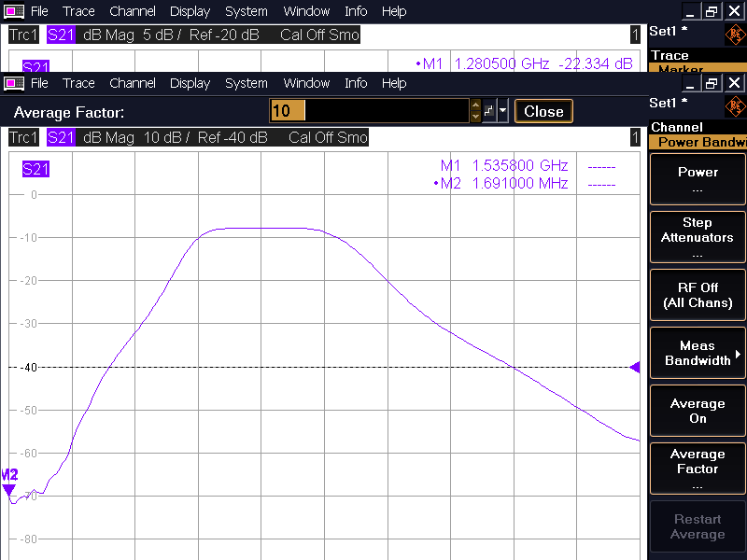Open the dropdown arrow next to step icon
This screenshot has width=747, height=560.
[x=504, y=111]
